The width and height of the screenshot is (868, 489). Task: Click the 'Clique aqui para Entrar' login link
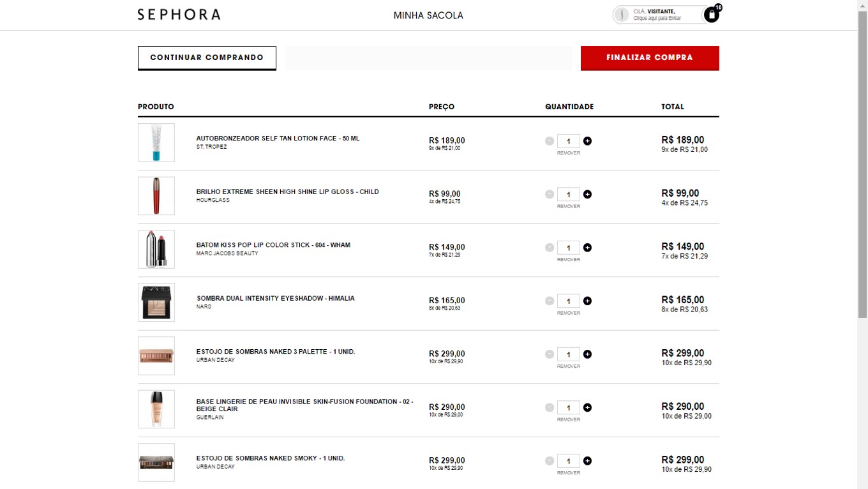click(x=657, y=19)
